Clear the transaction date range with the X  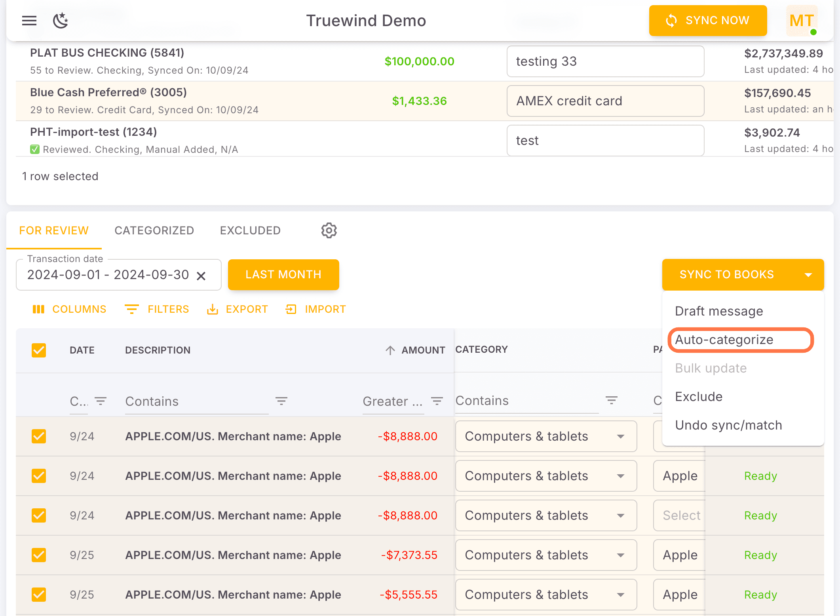point(202,275)
